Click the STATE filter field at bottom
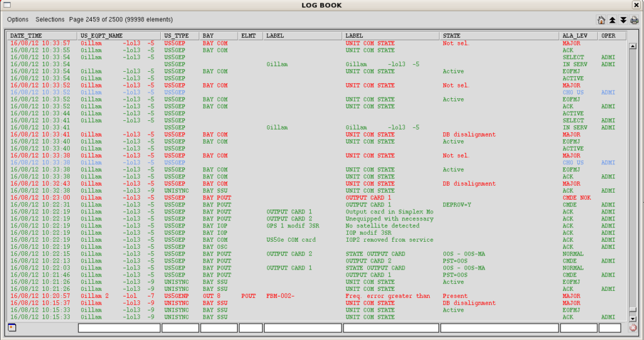Screen dimensions: 644x340 tap(499, 327)
